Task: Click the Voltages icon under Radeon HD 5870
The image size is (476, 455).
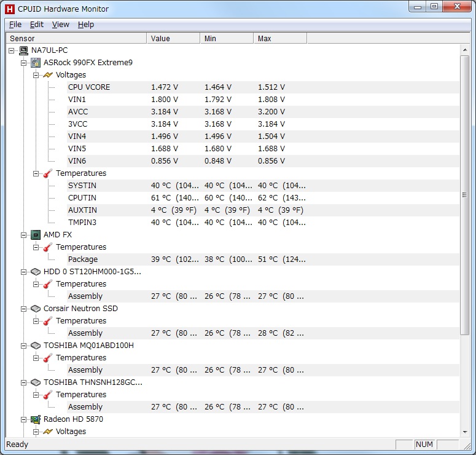Action: (48, 432)
